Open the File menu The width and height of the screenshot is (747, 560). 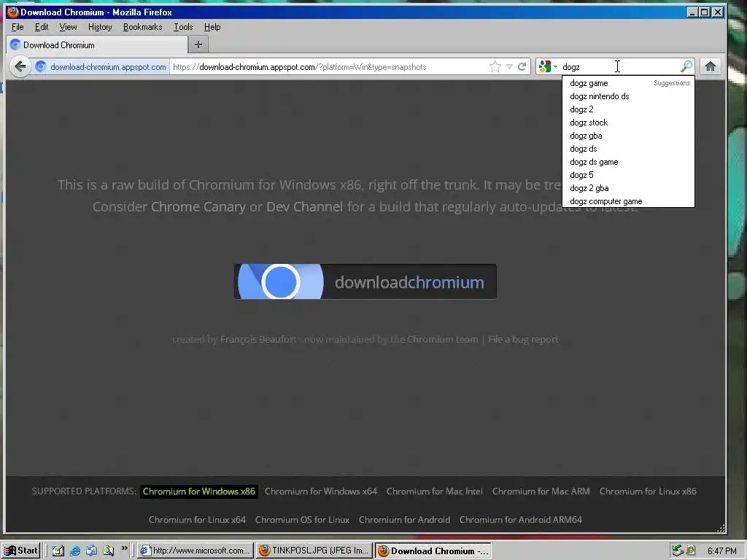tap(18, 27)
